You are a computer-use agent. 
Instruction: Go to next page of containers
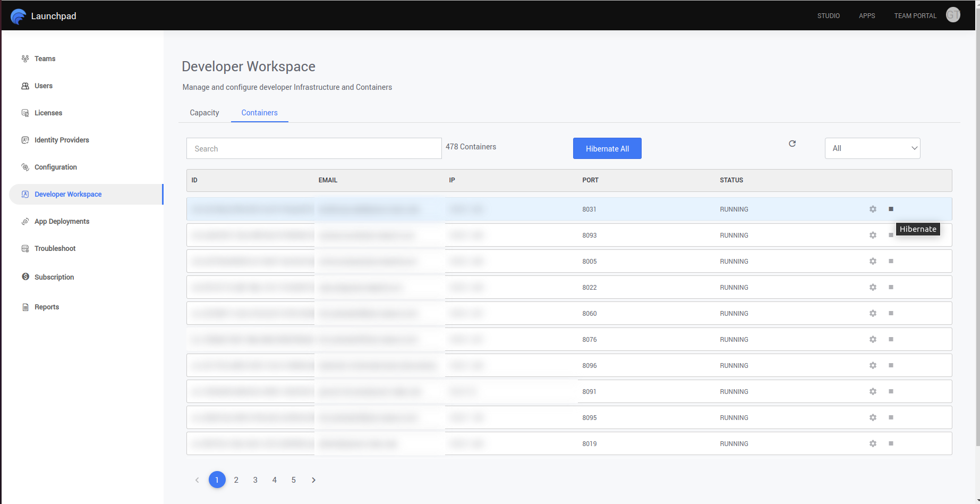click(x=313, y=480)
